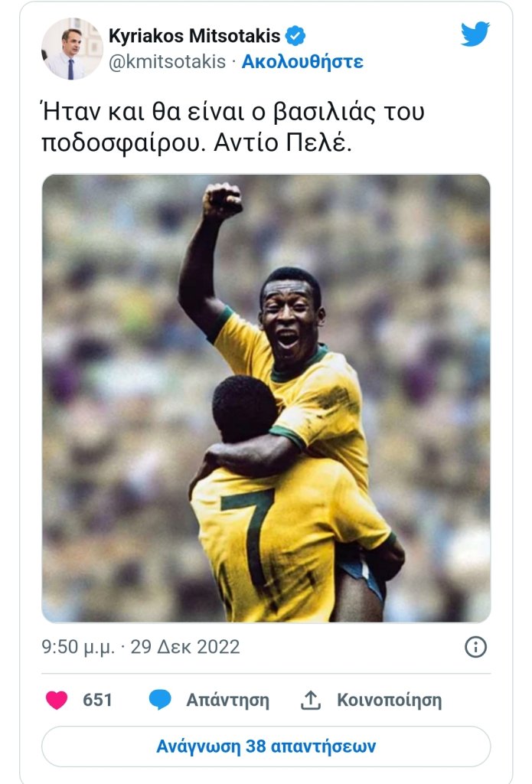Click the 29 Δεκ 2022 date
The height and width of the screenshot is (784, 532).
185,646
